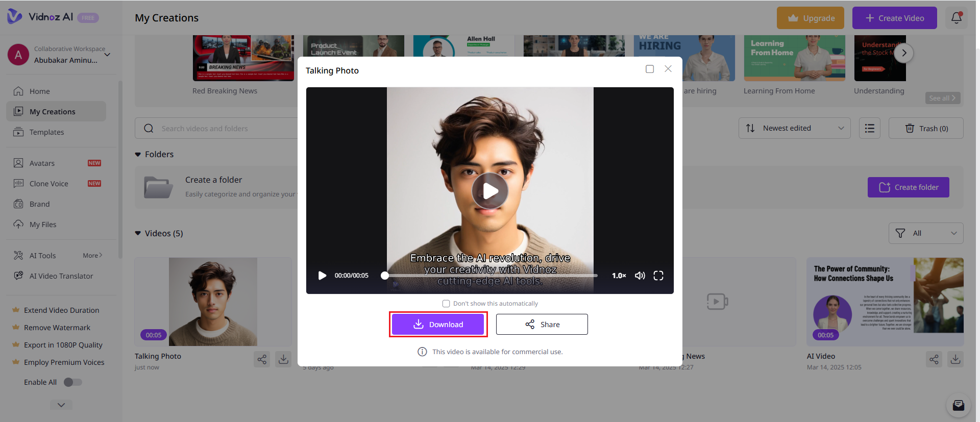The height and width of the screenshot is (422, 980).
Task: Click Export in 1080P Quality
Action: pyautogui.click(x=63, y=345)
